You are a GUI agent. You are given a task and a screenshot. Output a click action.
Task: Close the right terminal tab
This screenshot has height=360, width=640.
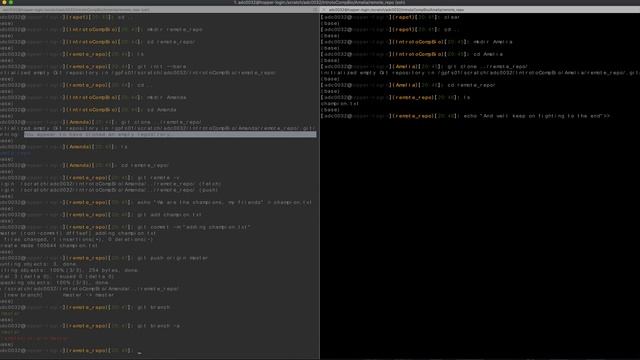pyautogui.click(x=324, y=9)
